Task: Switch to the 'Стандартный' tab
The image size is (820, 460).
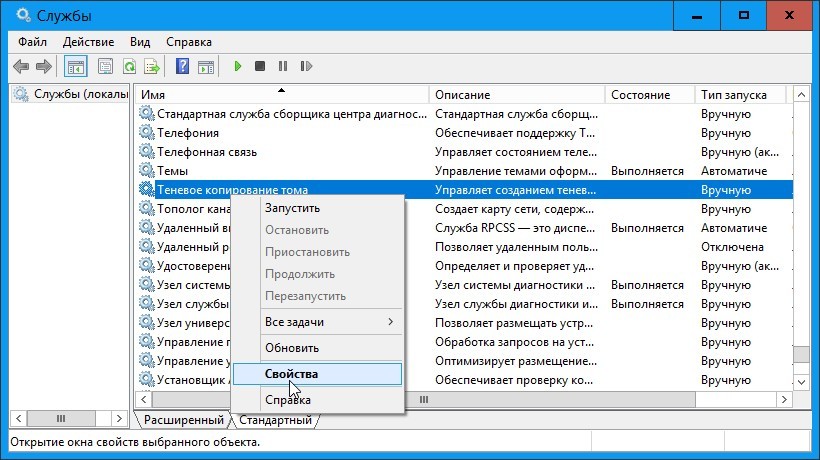Action: click(274, 421)
